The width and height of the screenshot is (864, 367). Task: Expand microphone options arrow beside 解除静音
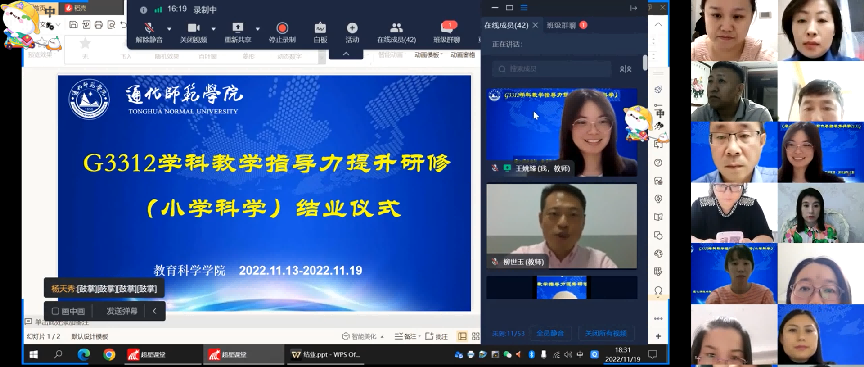[169, 28]
